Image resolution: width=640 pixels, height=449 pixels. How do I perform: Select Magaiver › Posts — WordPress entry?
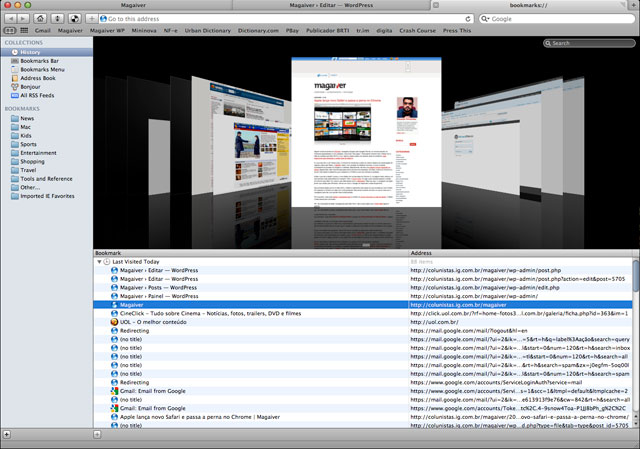pyautogui.click(x=363, y=287)
